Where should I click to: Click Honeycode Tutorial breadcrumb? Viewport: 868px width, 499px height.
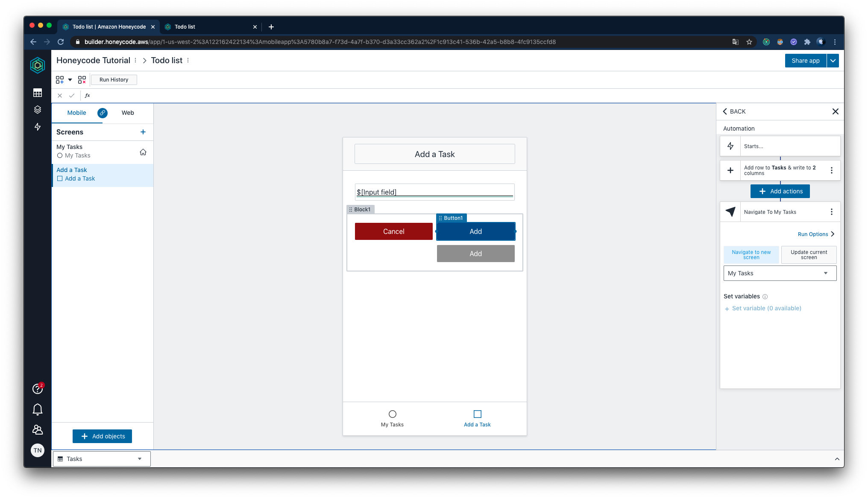93,61
